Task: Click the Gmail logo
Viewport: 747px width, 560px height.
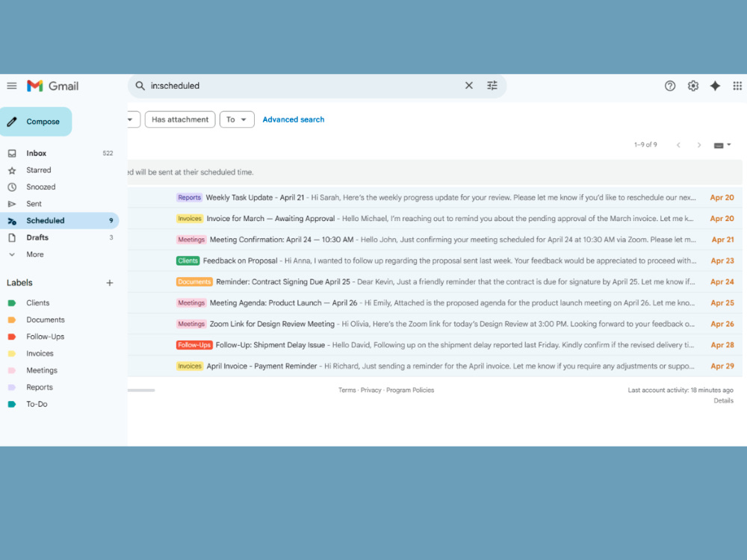Action: [52, 86]
